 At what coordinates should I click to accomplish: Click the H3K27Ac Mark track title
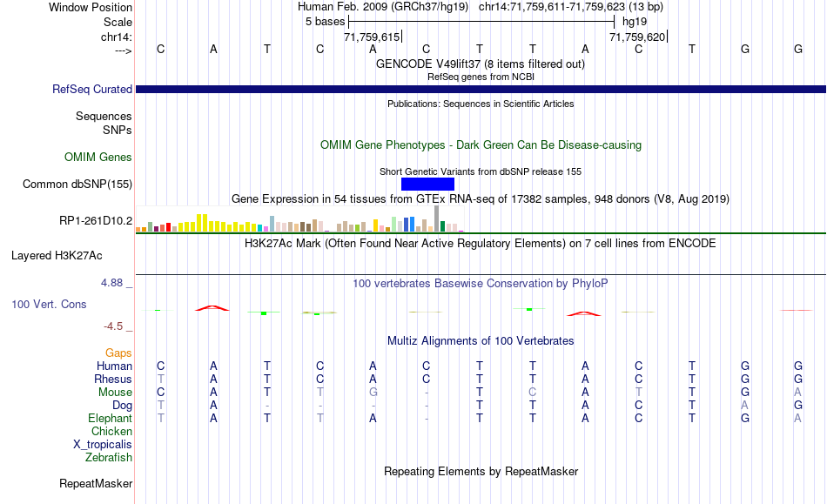click(481, 244)
